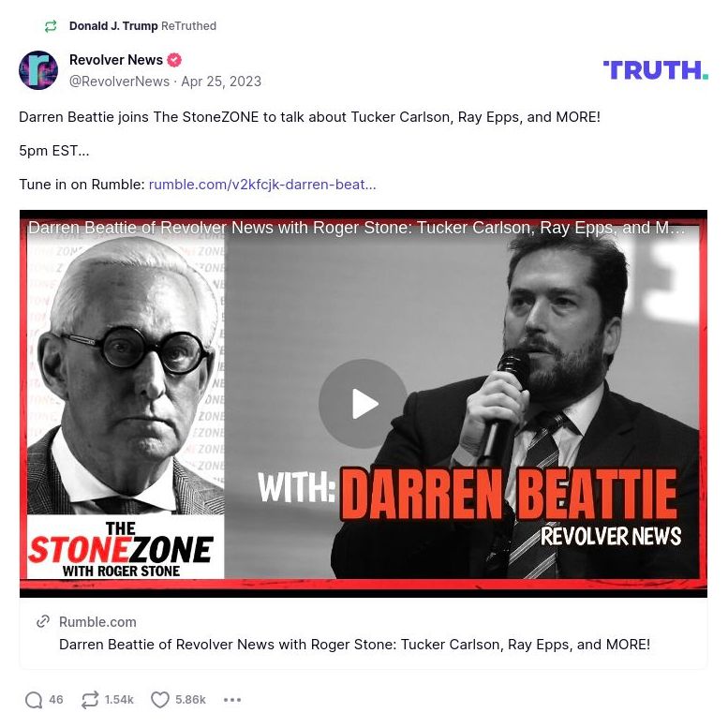Viewport: 728px width, 728px height.
Task: Open the reply comment bubble icon
Action: (34, 700)
